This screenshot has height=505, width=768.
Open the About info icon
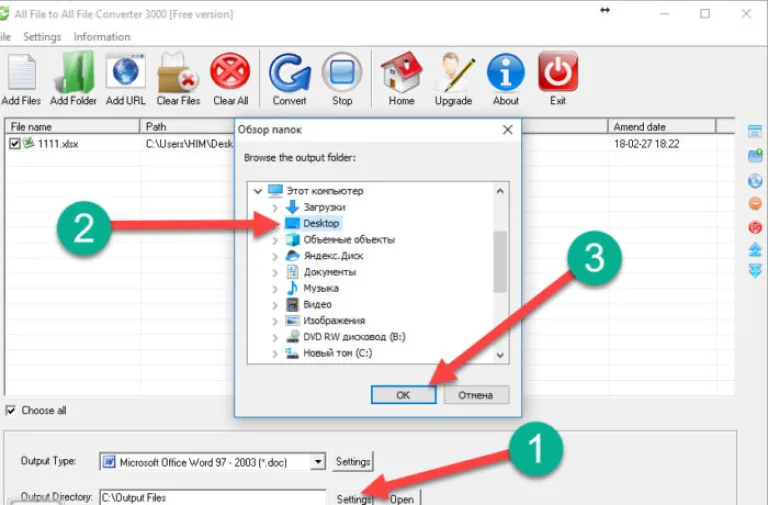pos(506,72)
